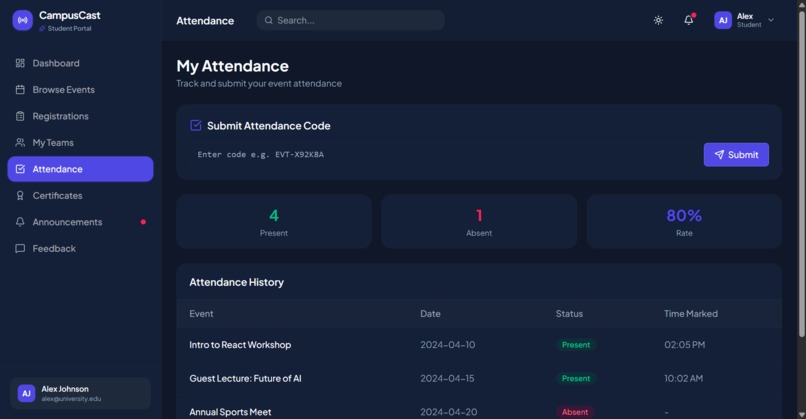The image size is (806, 419).
Task: Click the search magnifier icon
Action: click(x=268, y=21)
